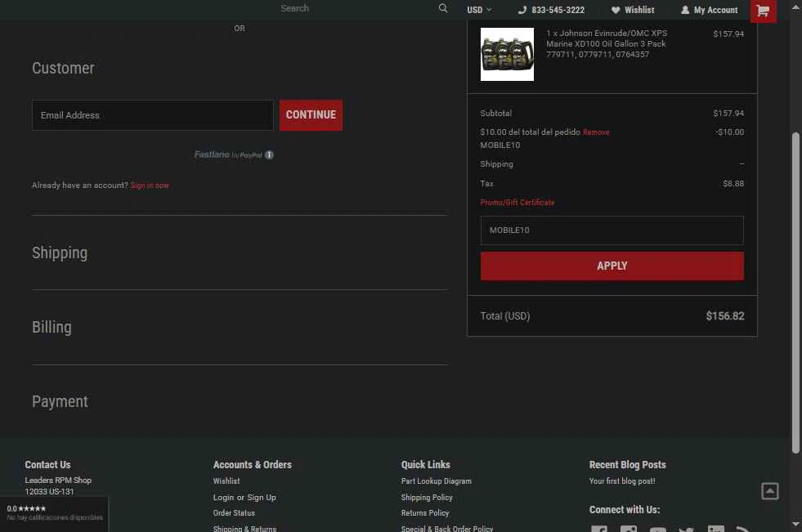The height and width of the screenshot is (532, 802).
Task: Click the My Account person icon
Action: 685,10
